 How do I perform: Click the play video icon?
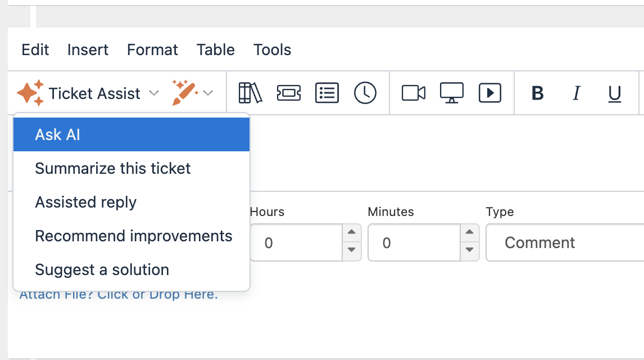click(x=490, y=93)
